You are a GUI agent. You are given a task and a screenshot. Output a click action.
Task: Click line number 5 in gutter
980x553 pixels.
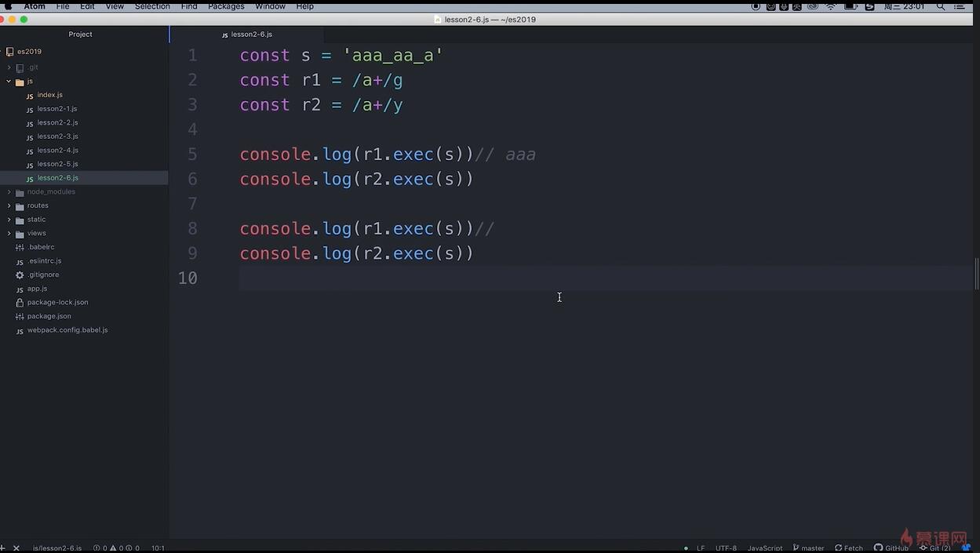(192, 154)
